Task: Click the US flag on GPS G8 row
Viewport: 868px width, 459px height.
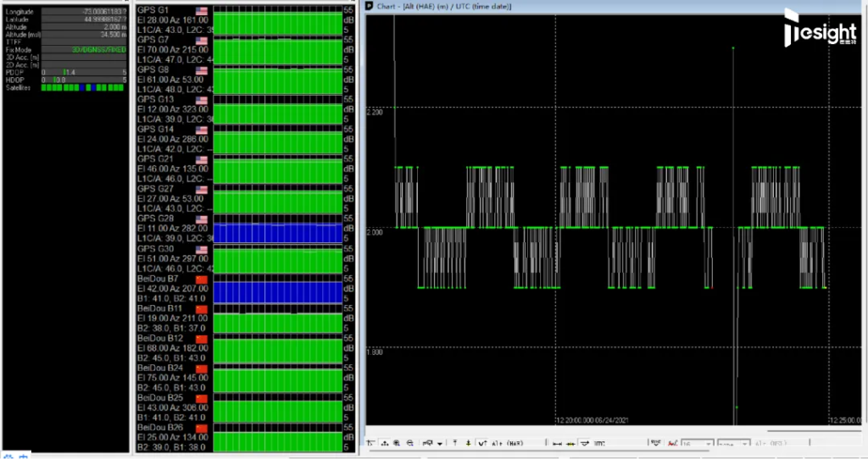Action: tap(202, 70)
